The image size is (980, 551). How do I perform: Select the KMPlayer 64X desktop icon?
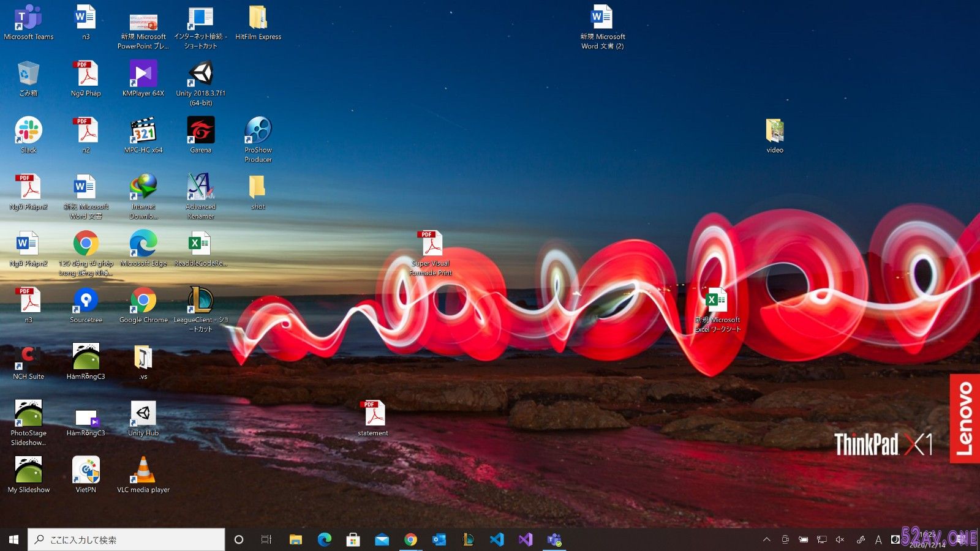click(143, 75)
